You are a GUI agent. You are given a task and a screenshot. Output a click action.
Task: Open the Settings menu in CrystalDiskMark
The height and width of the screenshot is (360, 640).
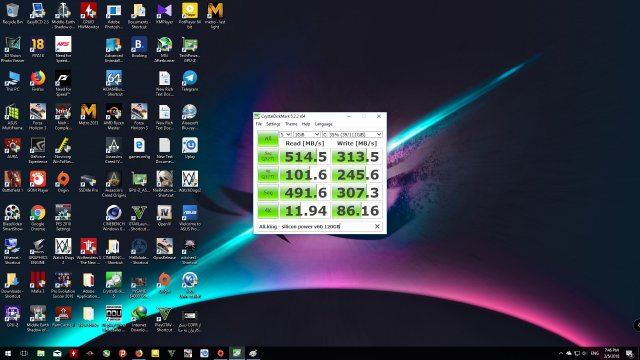pyautogui.click(x=273, y=124)
